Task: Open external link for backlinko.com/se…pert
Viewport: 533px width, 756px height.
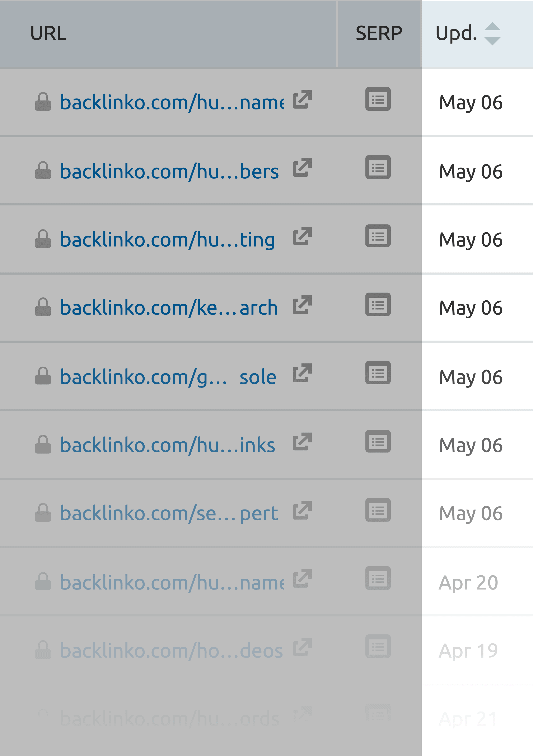Action: (302, 510)
